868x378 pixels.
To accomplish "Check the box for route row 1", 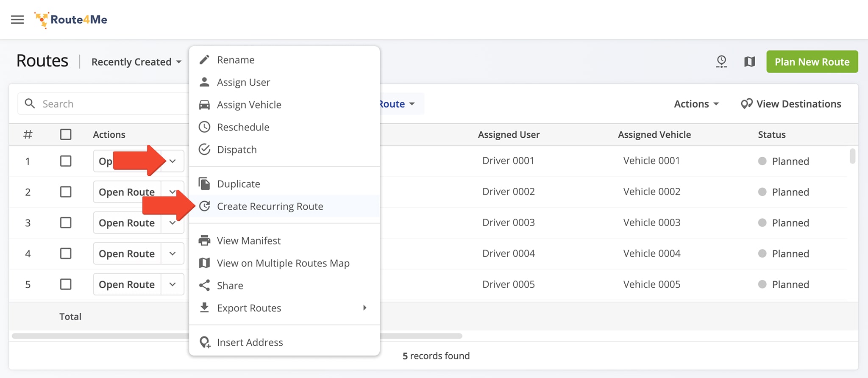I will tap(66, 161).
